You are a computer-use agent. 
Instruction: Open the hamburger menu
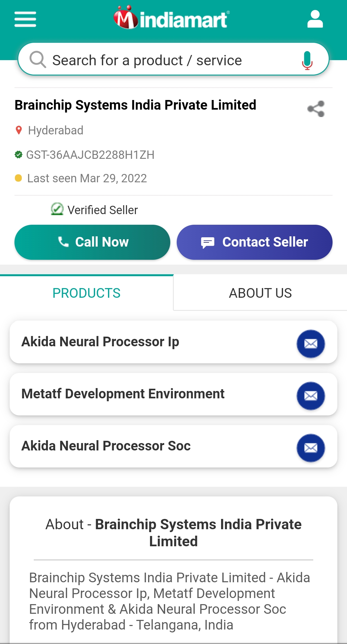coord(25,19)
